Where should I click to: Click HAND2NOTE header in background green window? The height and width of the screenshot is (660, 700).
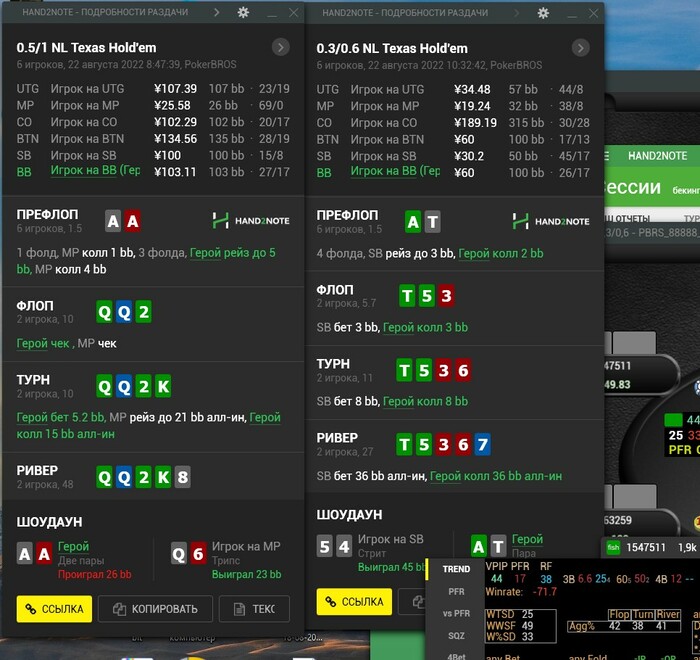click(x=657, y=155)
